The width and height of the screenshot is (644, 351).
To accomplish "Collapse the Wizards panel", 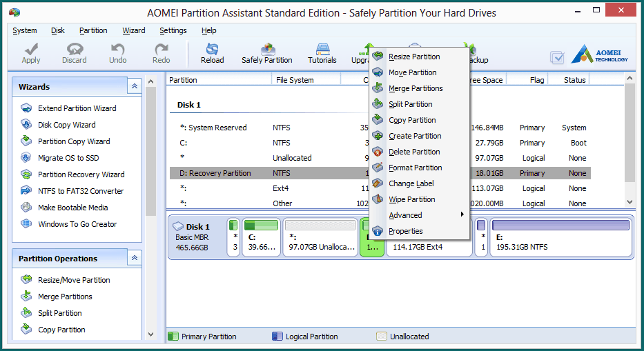I will (x=135, y=86).
